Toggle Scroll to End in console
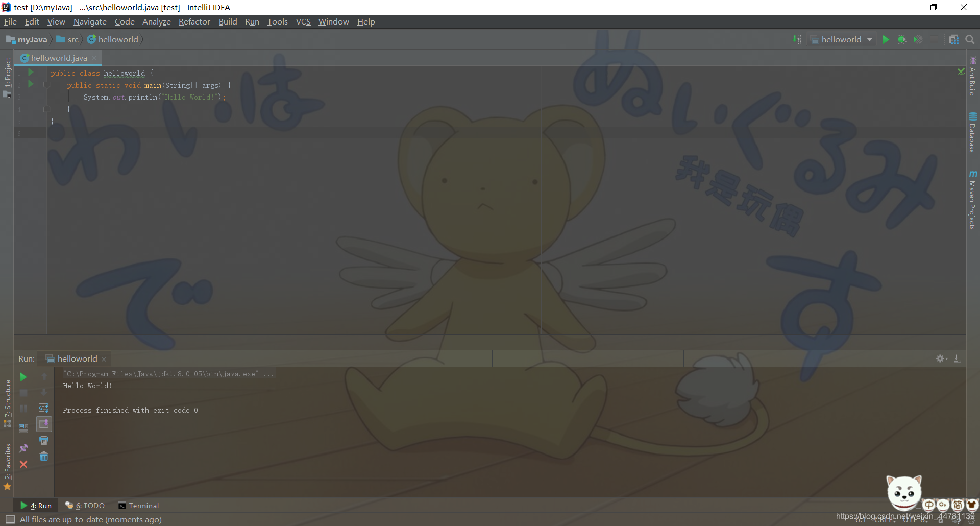Viewport: 980px width, 526px height. 44,424
